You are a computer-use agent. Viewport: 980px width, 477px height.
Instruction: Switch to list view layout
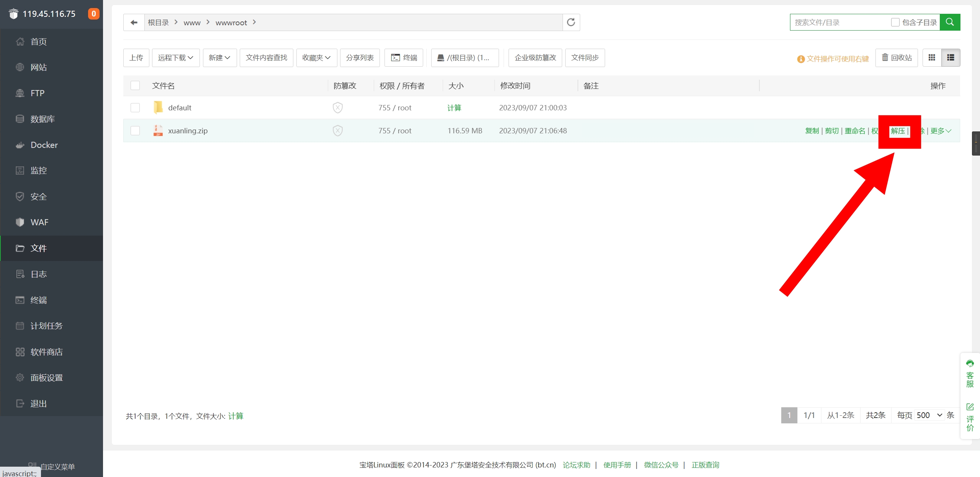(x=950, y=58)
